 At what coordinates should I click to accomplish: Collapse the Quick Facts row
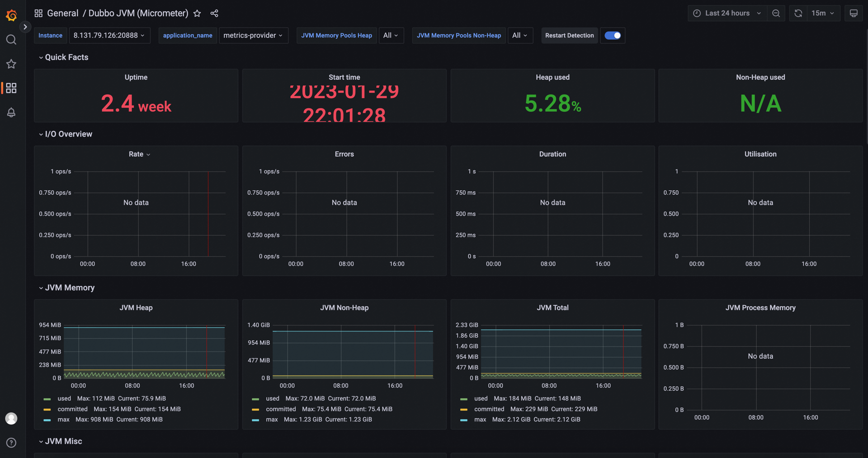point(66,57)
